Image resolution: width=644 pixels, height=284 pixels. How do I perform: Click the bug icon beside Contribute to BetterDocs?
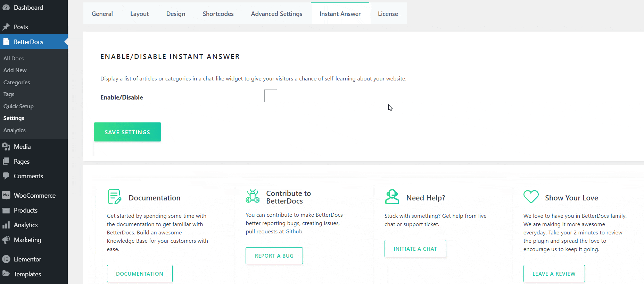pyautogui.click(x=253, y=196)
